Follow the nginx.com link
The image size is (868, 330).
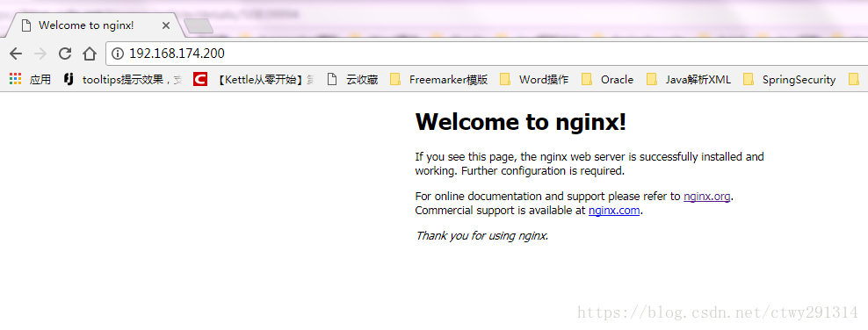tap(614, 211)
